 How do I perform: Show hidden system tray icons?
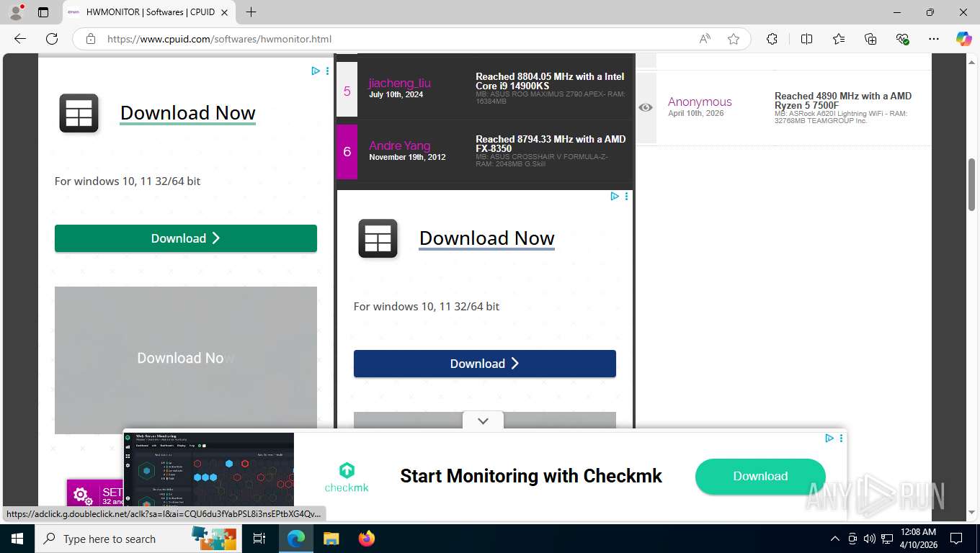[x=835, y=539]
